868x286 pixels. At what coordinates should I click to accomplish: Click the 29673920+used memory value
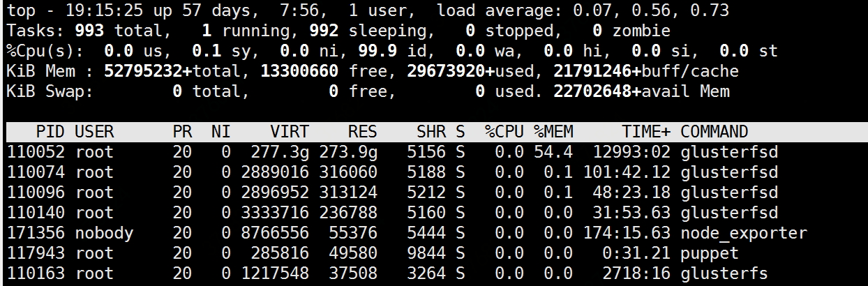[466, 71]
